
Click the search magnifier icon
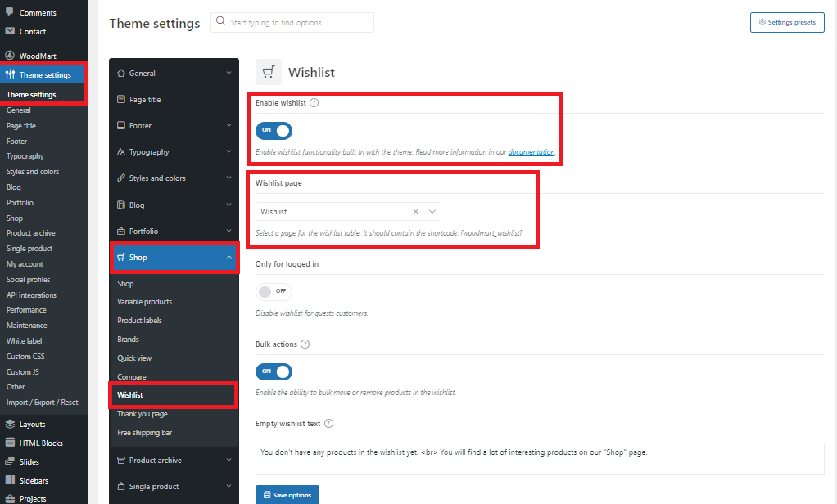[220, 21]
